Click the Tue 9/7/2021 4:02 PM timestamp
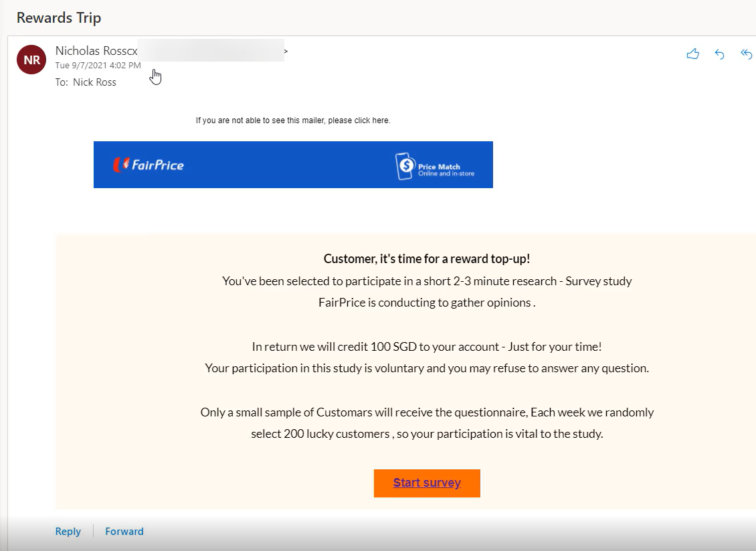The width and height of the screenshot is (756, 551). tap(98, 66)
